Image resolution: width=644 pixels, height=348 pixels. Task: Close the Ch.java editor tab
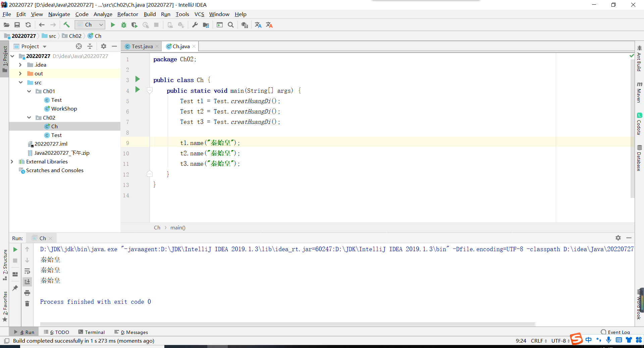point(194,46)
